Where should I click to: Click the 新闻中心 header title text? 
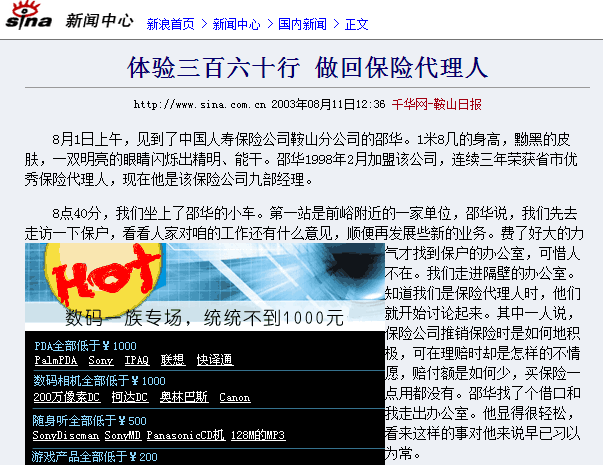tap(99, 20)
